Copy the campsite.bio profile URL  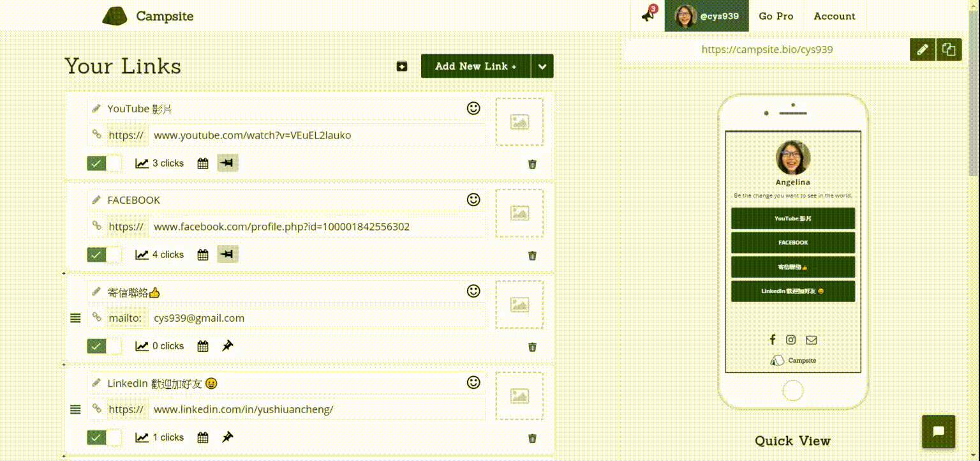point(949,49)
